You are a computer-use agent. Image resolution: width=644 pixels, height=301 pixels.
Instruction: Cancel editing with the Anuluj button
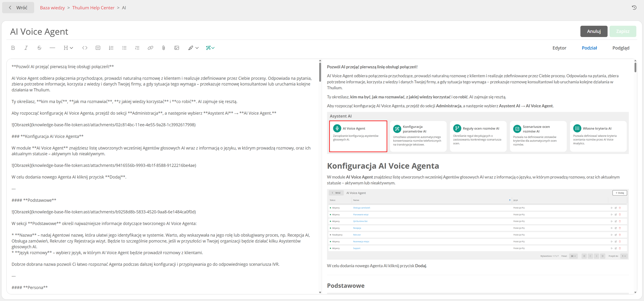(594, 31)
